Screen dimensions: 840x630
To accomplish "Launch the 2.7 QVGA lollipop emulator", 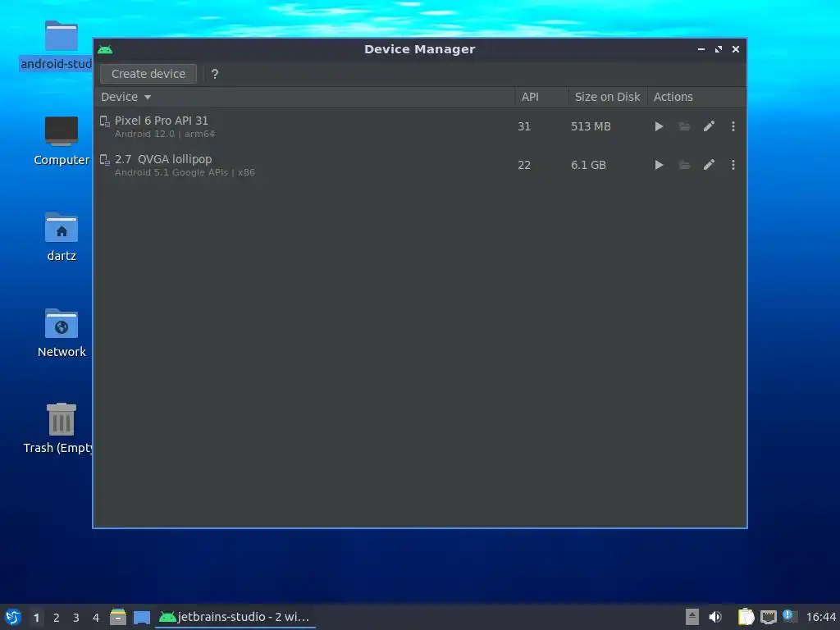I will pyautogui.click(x=659, y=165).
